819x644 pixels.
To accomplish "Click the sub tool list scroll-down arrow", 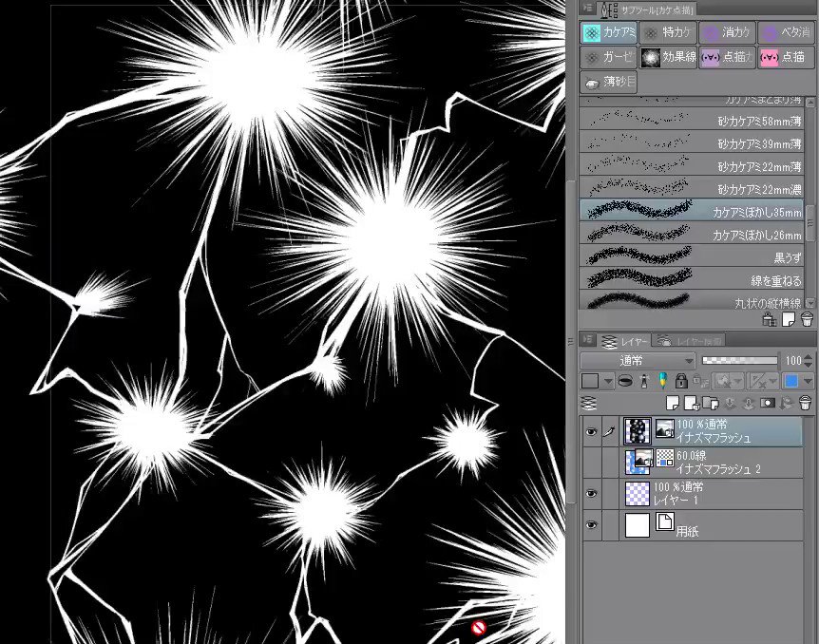I will [x=810, y=303].
